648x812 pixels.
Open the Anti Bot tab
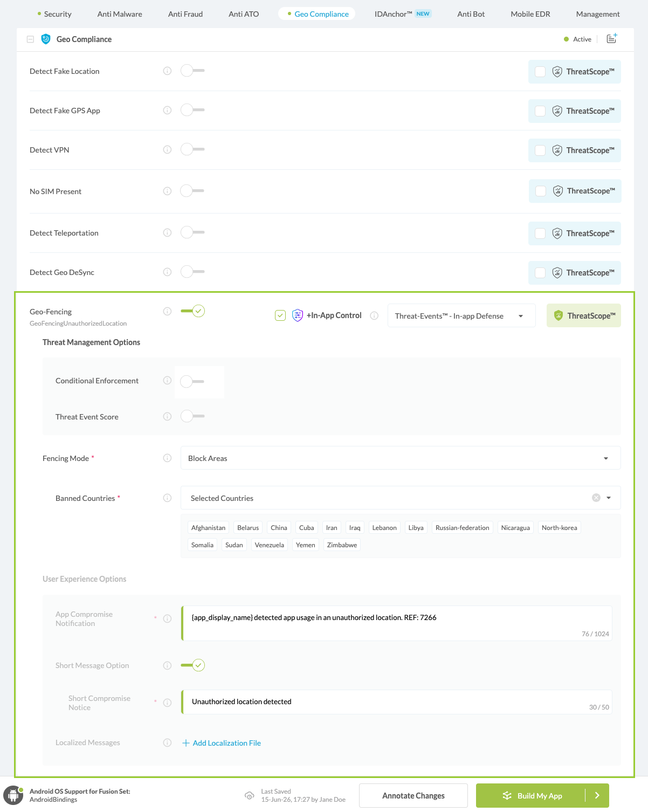(x=471, y=14)
